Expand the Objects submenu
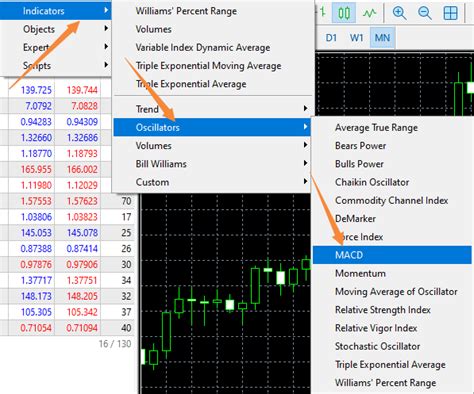 click(x=56, y=29)
